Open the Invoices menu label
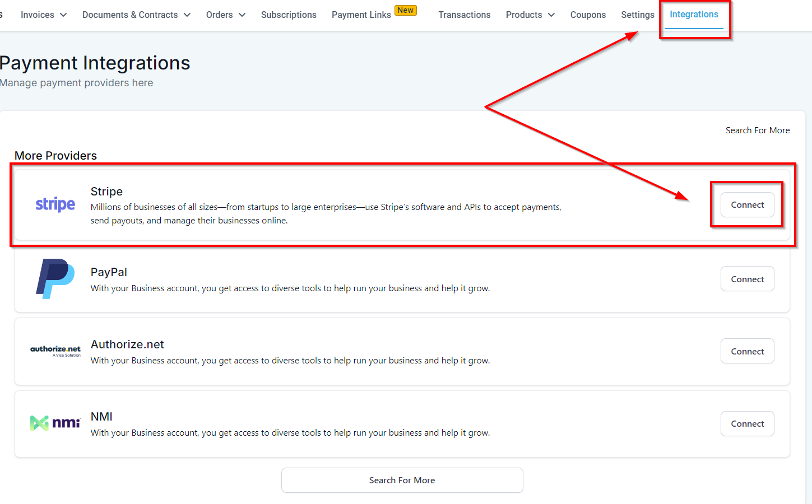The height and width of the screenshot is (504, 812). [x=38, y=15]
